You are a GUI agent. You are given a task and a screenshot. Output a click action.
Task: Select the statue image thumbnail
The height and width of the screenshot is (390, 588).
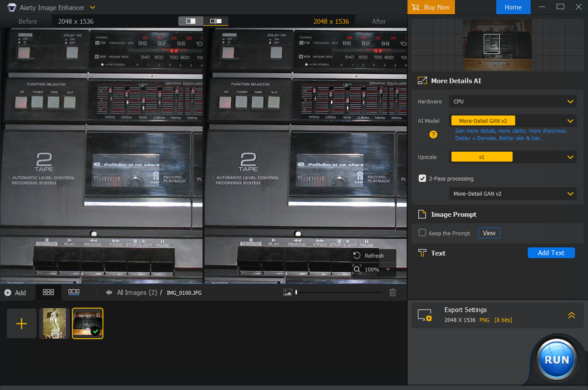54,323
